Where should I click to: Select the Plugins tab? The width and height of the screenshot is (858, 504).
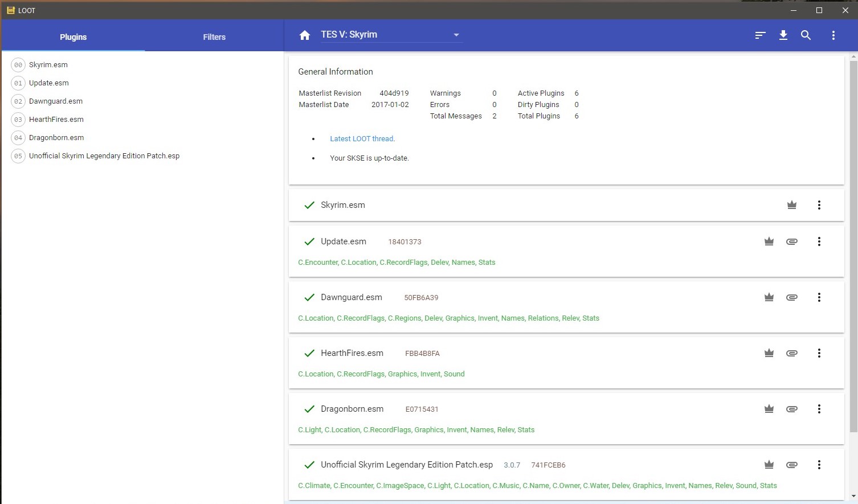[x=73, y=37]
